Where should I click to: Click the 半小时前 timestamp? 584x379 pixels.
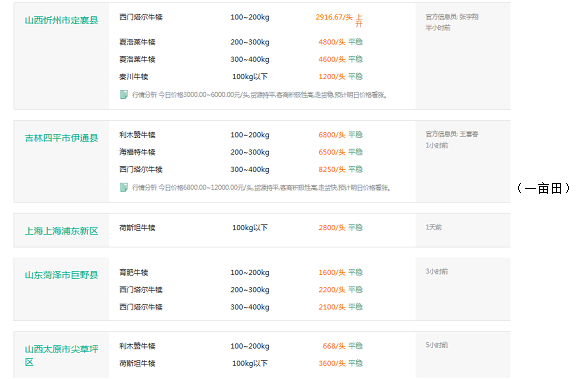[x=438, y=28]
